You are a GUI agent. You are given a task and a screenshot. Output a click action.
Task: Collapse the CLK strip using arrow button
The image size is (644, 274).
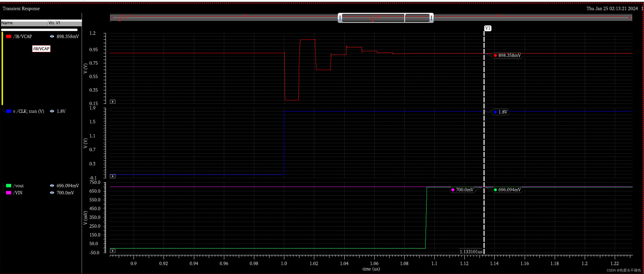pos(113,176)
